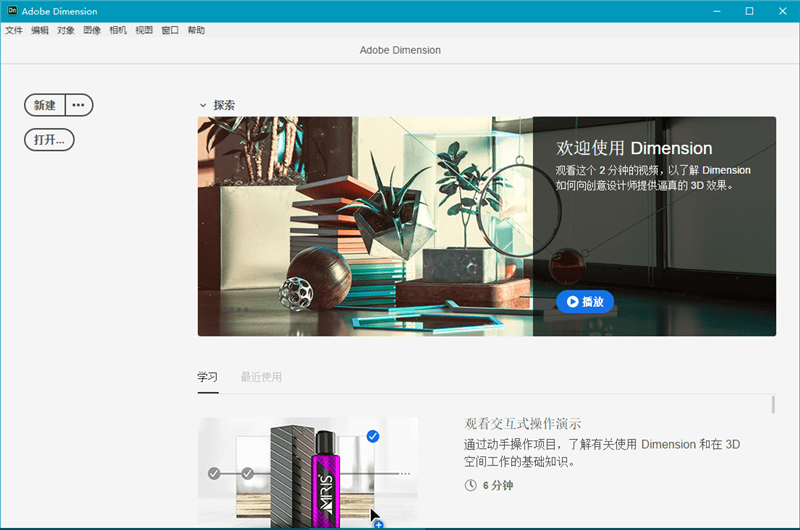The width and height of the screenshot is (800, 530).
Task: Click the 新建 button to create a project
Action: [45, 105]
